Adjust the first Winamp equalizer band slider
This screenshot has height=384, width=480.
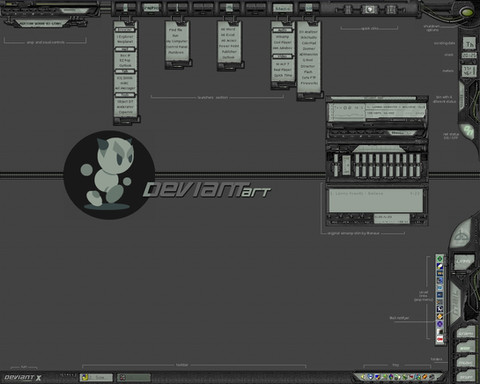[357, 165]
